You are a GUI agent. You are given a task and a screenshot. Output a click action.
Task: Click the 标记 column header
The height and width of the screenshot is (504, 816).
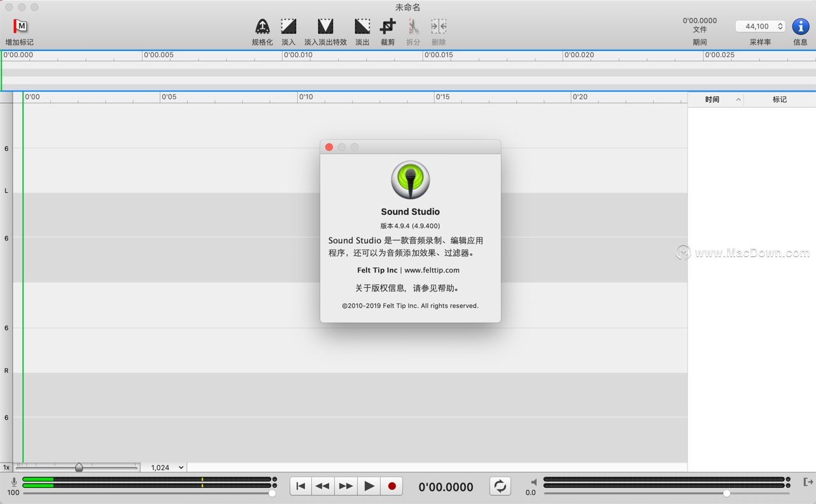point(779,99)
